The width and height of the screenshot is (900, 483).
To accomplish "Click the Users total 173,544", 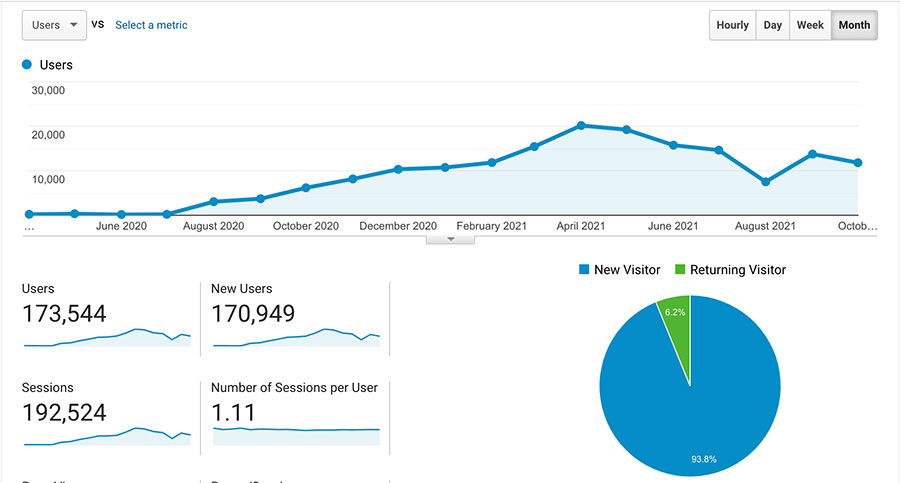I will click(64, 314).
